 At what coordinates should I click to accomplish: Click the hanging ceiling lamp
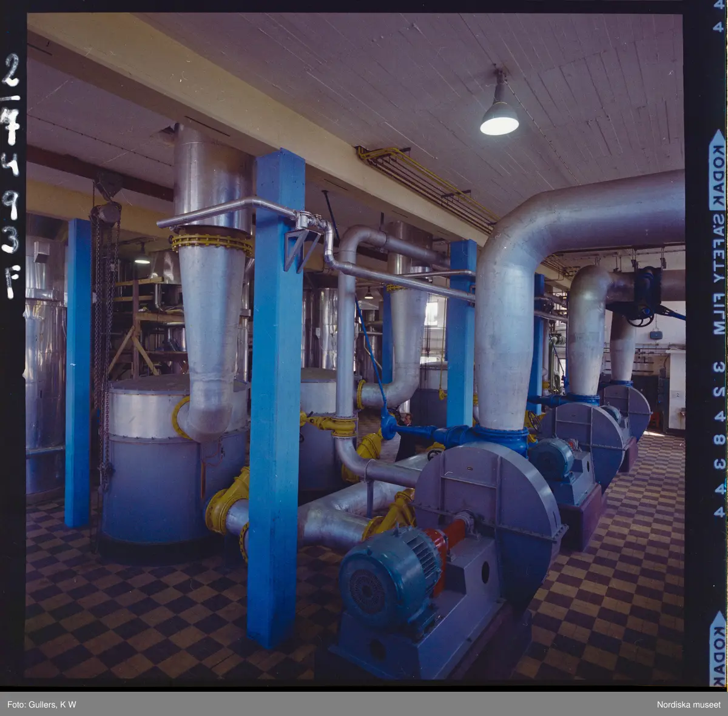click(499, 111)
